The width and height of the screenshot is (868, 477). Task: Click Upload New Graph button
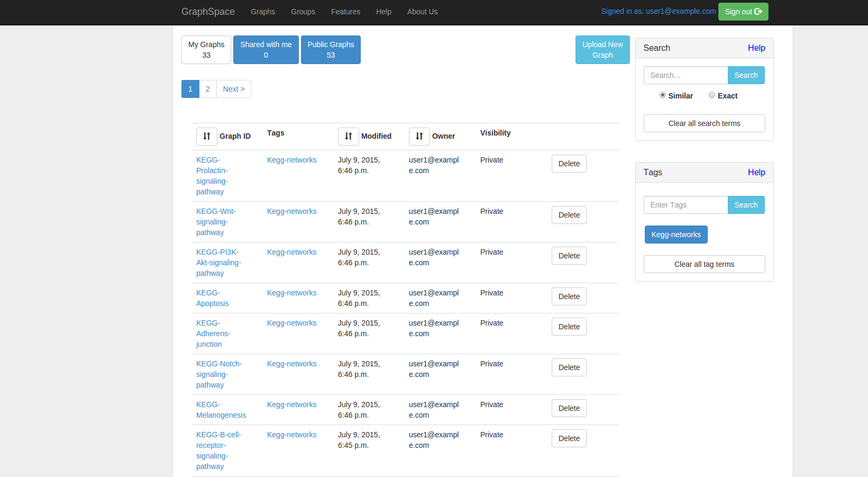click(602, 50)
